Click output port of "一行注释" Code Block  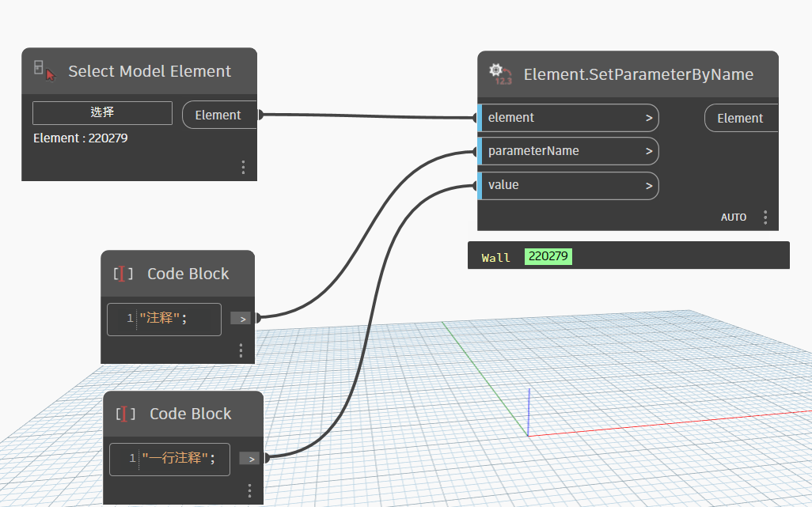(x=249, y=458)
